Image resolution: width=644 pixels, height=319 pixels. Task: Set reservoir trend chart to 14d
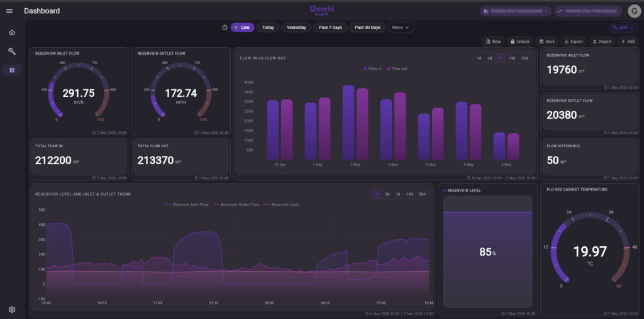point(409,194)
